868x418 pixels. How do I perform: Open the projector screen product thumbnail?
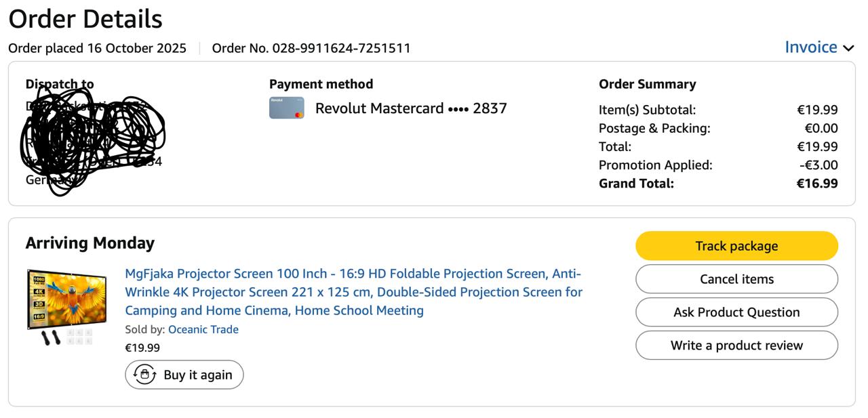66,307
